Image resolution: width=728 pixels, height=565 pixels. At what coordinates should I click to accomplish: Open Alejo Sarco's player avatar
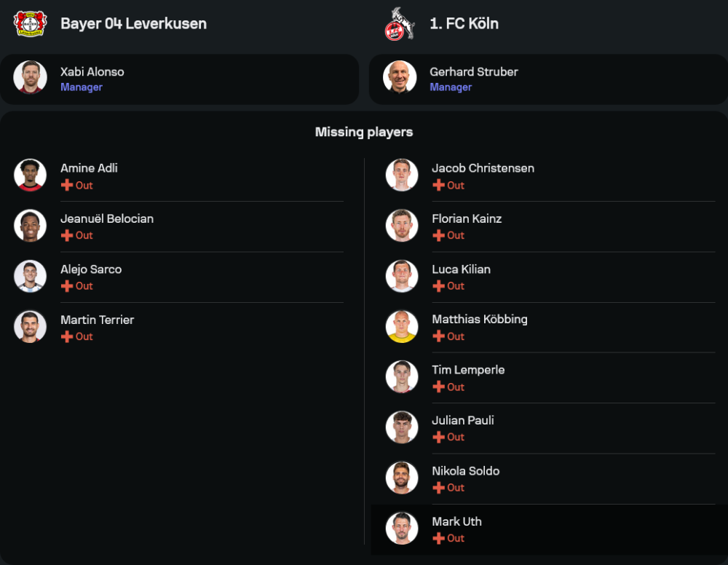(x=30, y=276)
